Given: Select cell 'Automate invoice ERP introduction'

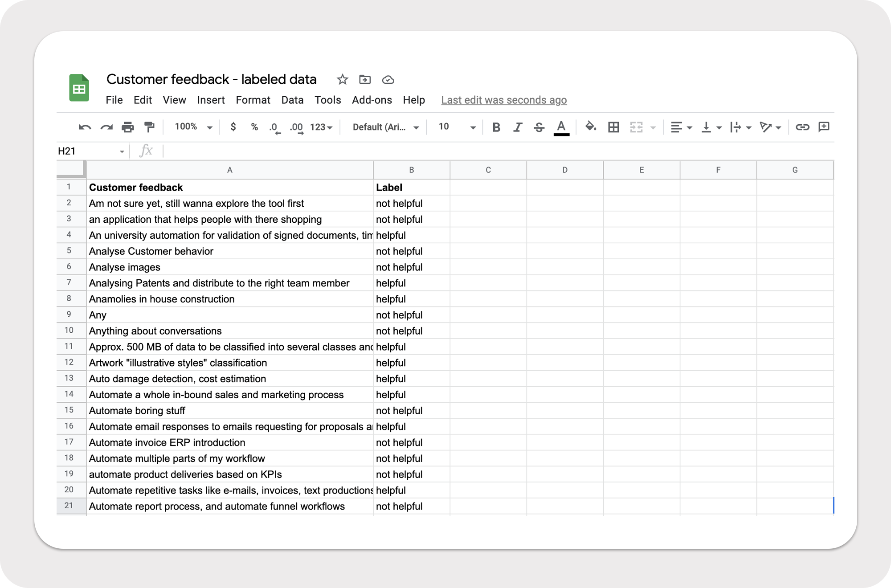Looking at the screenshot, I should (x=230, y=442).
